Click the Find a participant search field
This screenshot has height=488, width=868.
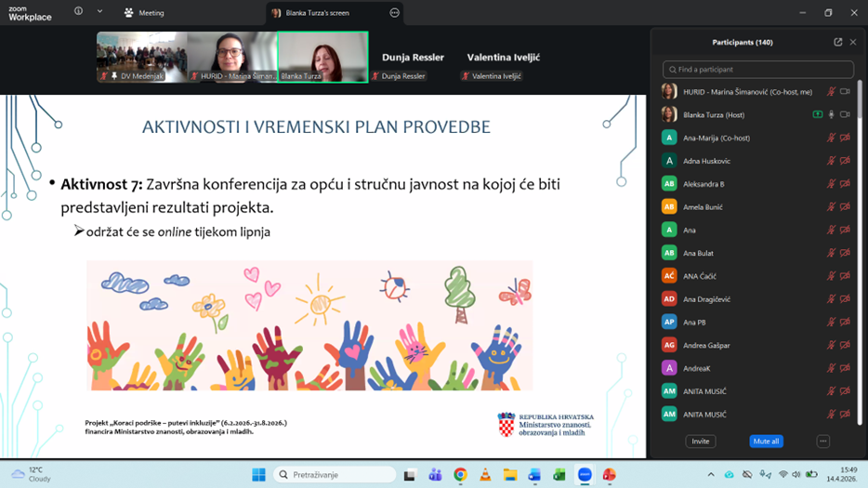click(x=757, y=70)
